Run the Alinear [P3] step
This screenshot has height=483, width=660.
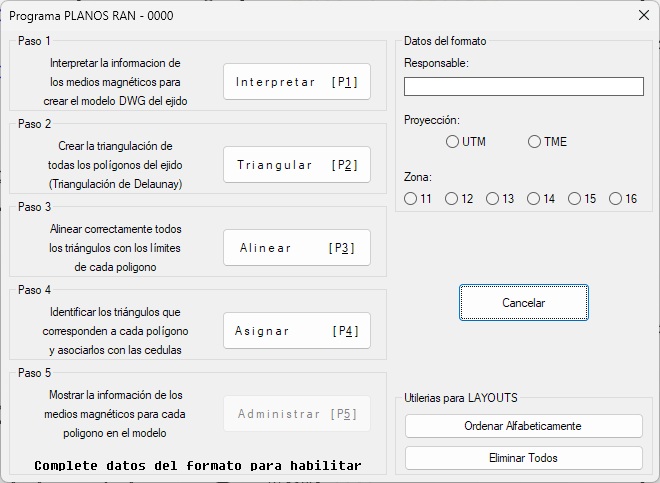click(x=296, y=248)
